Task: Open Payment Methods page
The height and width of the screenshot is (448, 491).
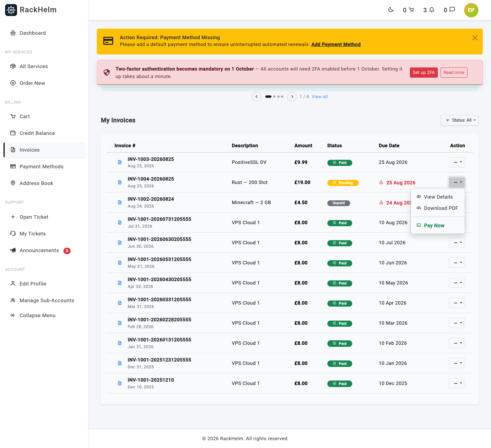Action: tap(44, 167)
